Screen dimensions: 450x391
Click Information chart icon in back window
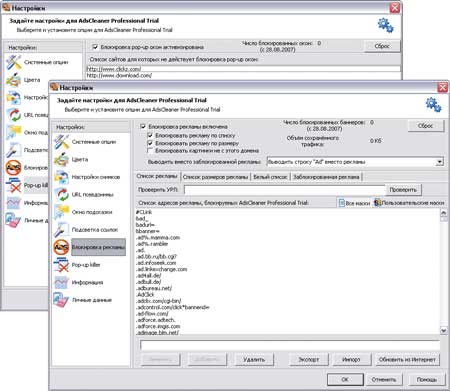(x=14, y=203)
